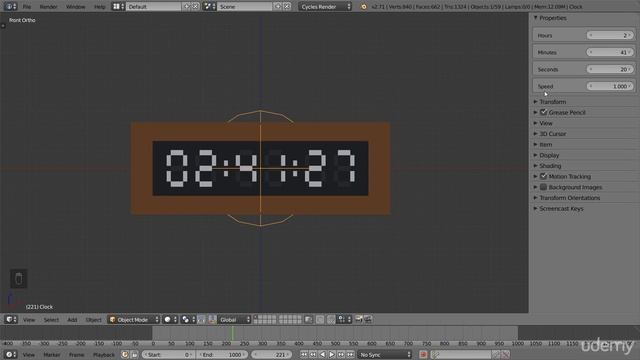Screen dimensions: 640x360
Task: Toggle the lock time to other windows
Action: [134, 355]
